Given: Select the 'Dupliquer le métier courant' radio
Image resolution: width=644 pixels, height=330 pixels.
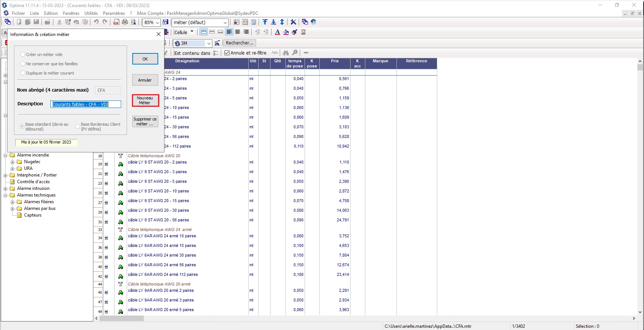Looking at the screenshot, I should tap(23, 73).
